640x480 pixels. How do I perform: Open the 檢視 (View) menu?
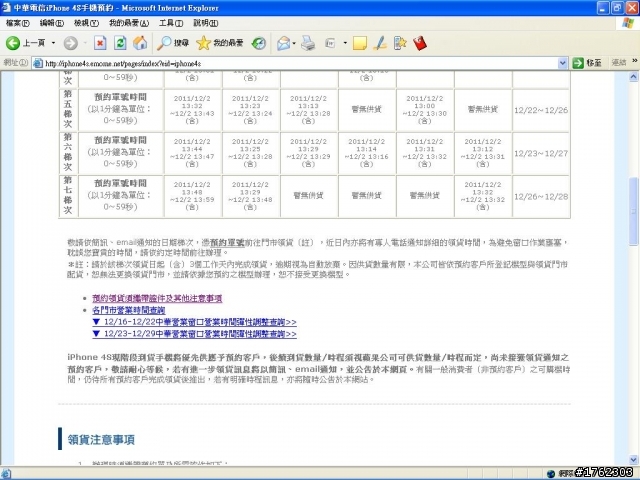click(x=86, y=23)
